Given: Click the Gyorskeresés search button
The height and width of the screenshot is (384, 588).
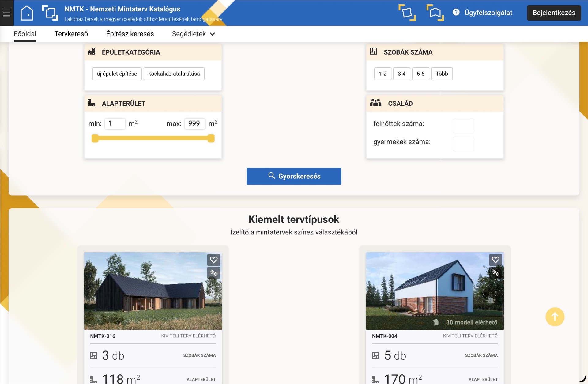Looking at the screenshot, I should click(x=294, y=176).
